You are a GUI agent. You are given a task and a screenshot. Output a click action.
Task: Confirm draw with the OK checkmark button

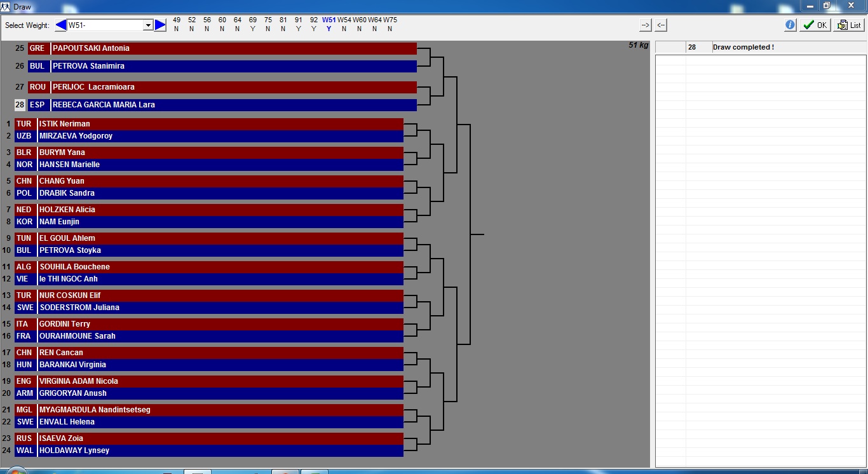point(815,25)
